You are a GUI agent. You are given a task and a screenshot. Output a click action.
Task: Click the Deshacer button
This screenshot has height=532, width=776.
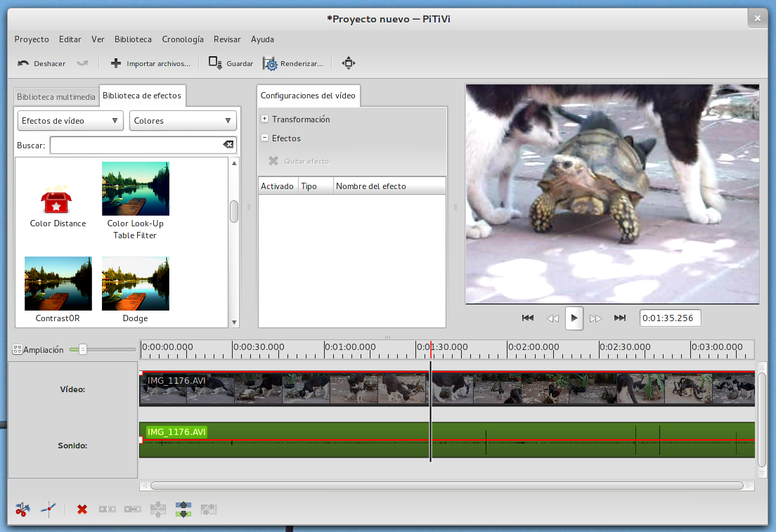pyautogui.click(x=42, y=63)
